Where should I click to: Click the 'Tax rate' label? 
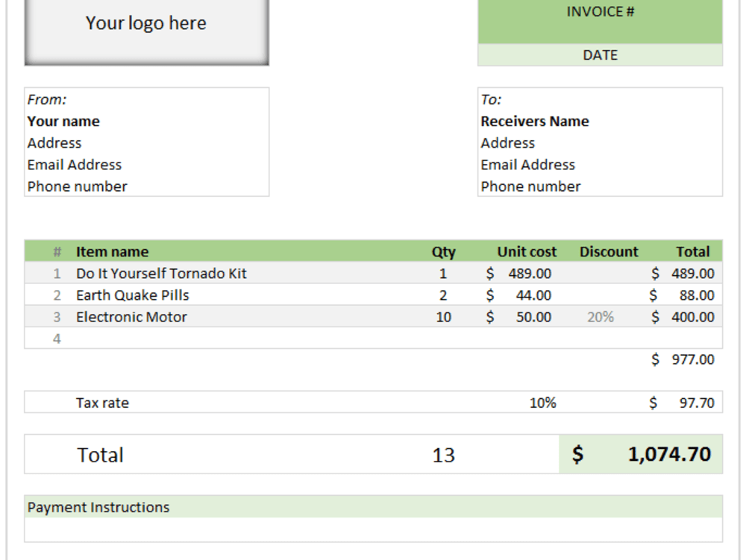click(102, 403)
